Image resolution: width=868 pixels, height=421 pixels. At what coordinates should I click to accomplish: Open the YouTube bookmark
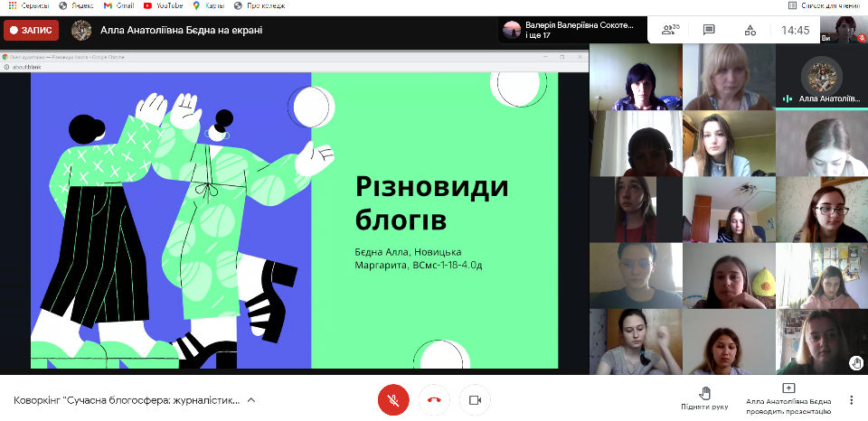tap(163, 5)
